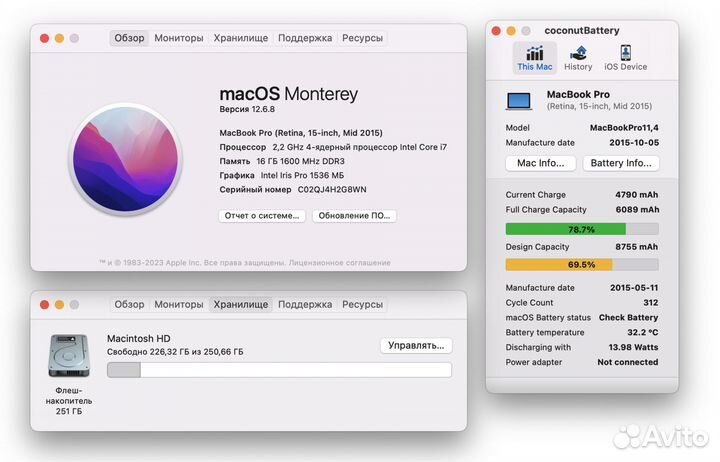Viewport: 720px width, 462px height.
Task: Click the yellow 69.5% capacity bar
Action: pyautogui.click(x=582, y=265)
